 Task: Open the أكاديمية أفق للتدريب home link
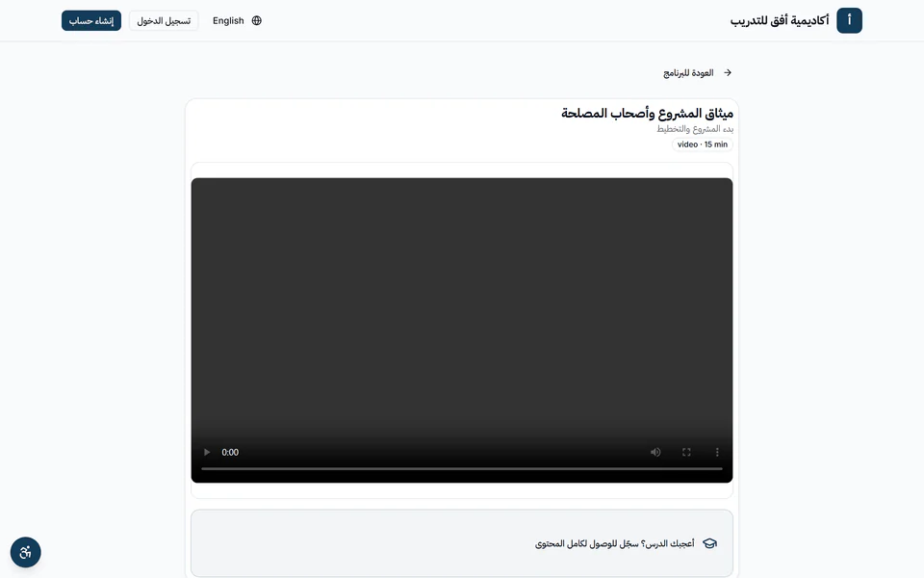tap(779, 20)
